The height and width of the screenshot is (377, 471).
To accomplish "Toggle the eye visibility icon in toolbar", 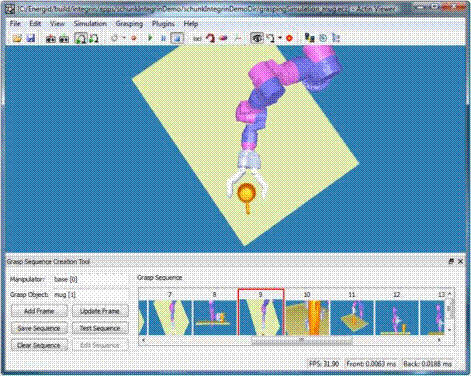I will (257, 38).
